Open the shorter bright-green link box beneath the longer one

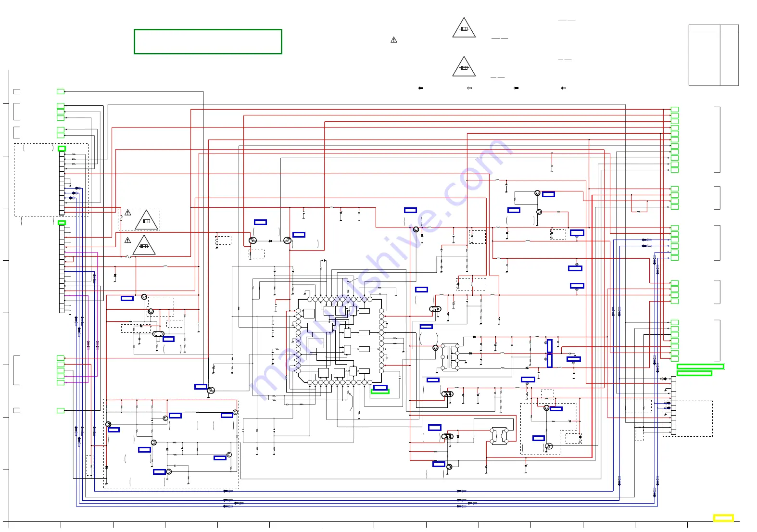(694, 373)
